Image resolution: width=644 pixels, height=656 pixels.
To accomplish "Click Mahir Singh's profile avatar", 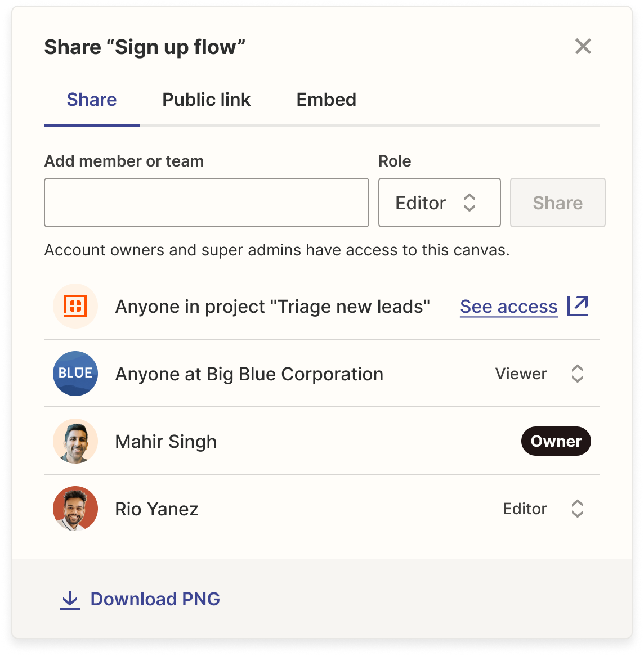I will tap(75, 442).
